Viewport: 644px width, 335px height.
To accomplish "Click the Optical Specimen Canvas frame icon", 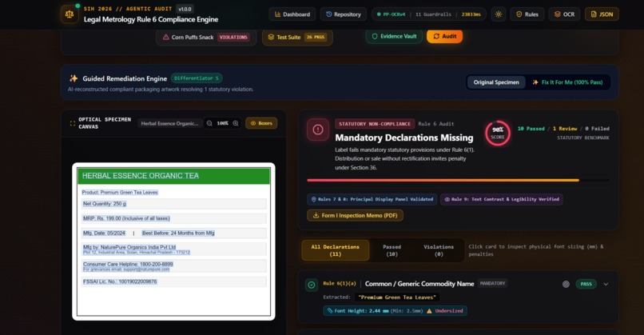I will [72, 123].
